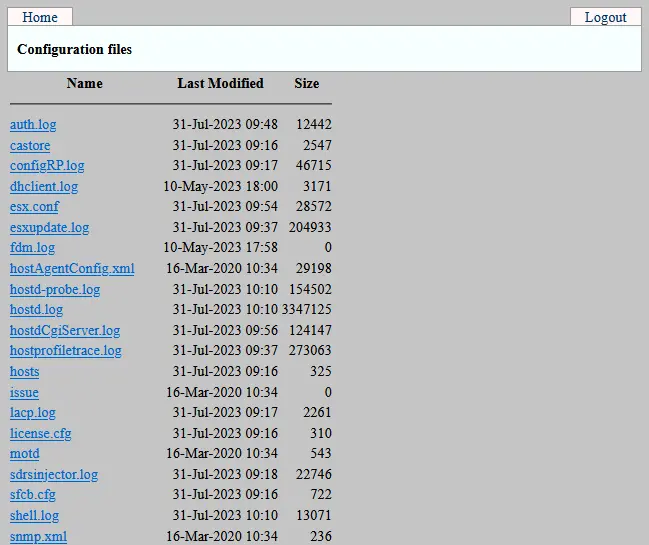Open hostAgentConfig.xml link
649x545 pixels.
(x=72, y=269)
